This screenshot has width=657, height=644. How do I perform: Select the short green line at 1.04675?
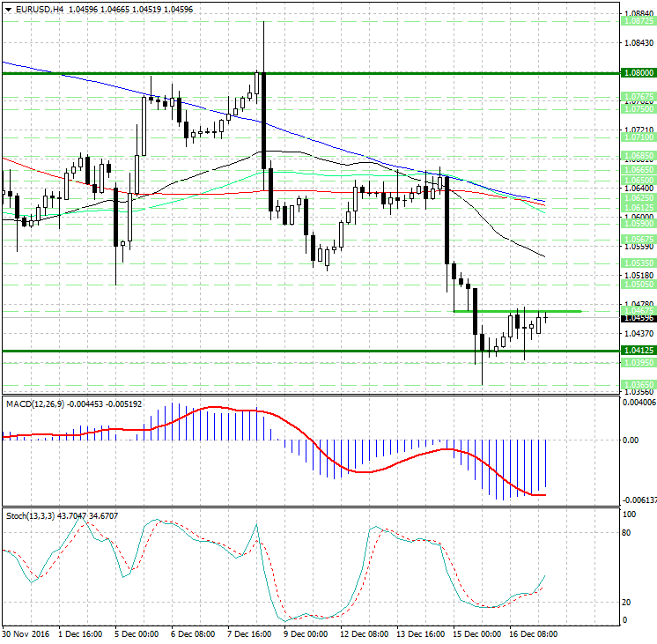pos(518,311)
